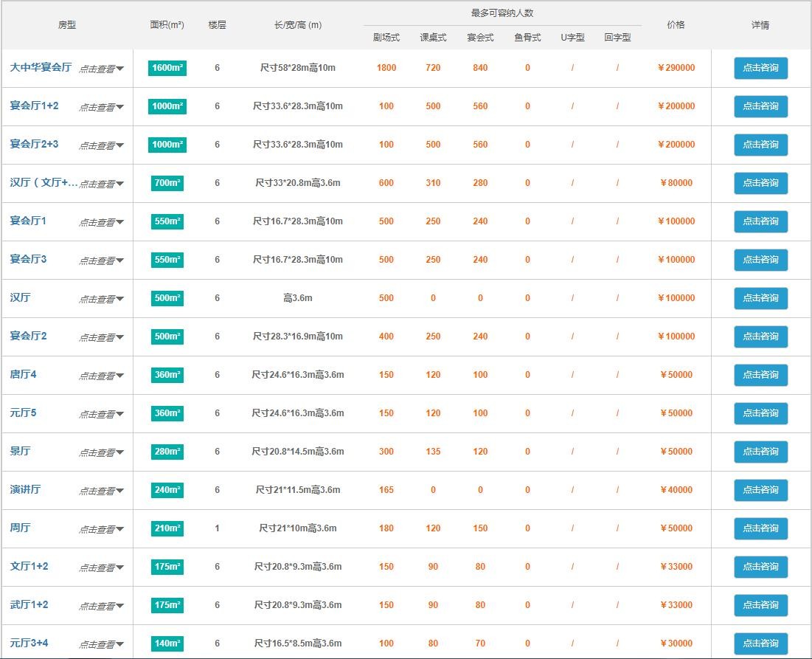
Task: Select the 武厅1+2 room link
Action: pos(29,605)
